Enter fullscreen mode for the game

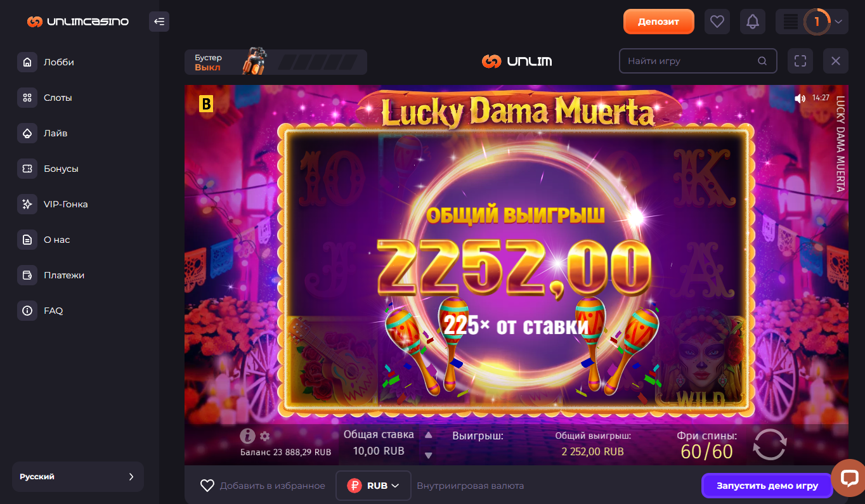800,61
